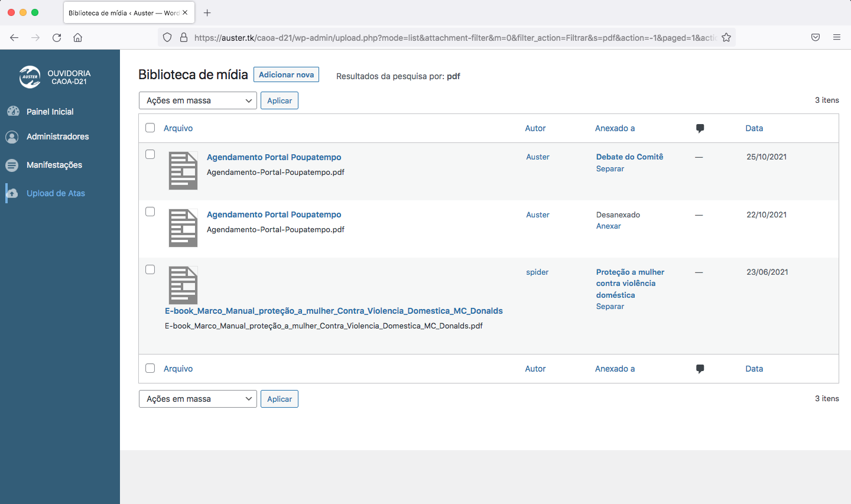Open the top Ações em massa dropdown
The height and width of the screenshot is (504, 851).
click(x=197, y=100)
